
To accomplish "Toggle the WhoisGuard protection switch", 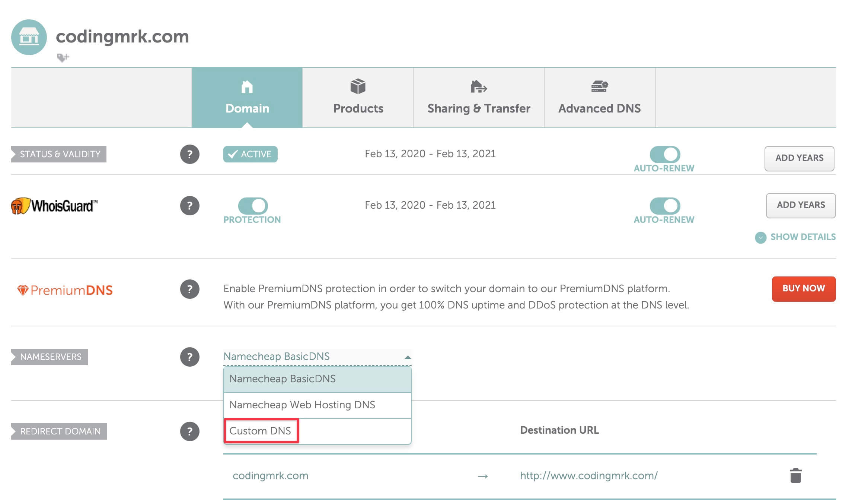I will [253, 205].
